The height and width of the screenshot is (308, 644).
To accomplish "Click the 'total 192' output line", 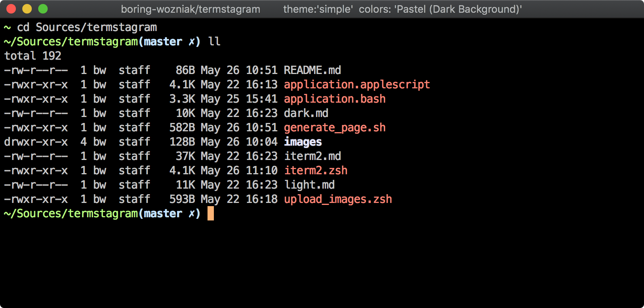I will pyautogui.click(x=33, y=56).
